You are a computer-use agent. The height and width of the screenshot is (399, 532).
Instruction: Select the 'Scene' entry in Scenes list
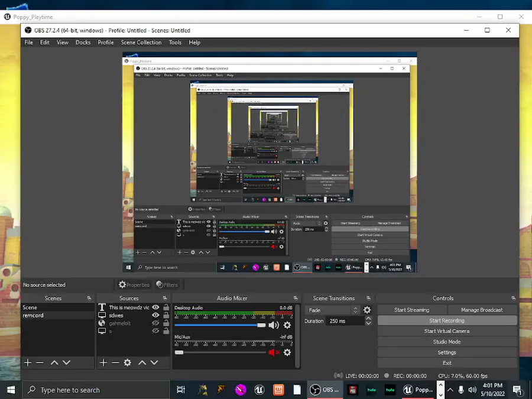coord(58,307)
